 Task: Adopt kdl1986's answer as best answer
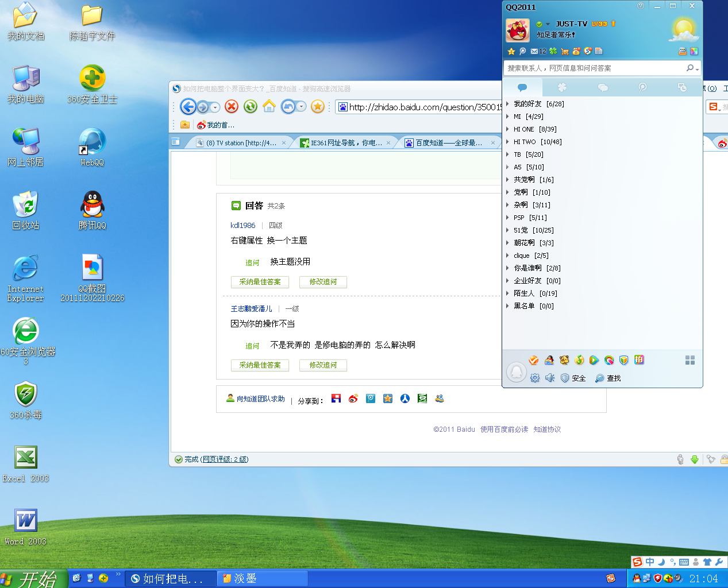[x=260, y=282]
